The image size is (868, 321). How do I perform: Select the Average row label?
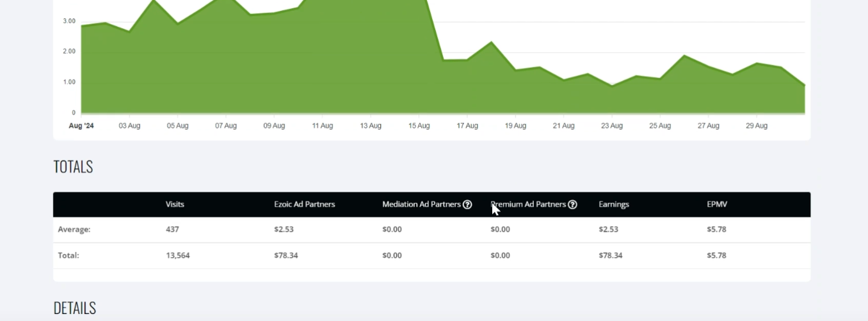[x=74, y=230]
